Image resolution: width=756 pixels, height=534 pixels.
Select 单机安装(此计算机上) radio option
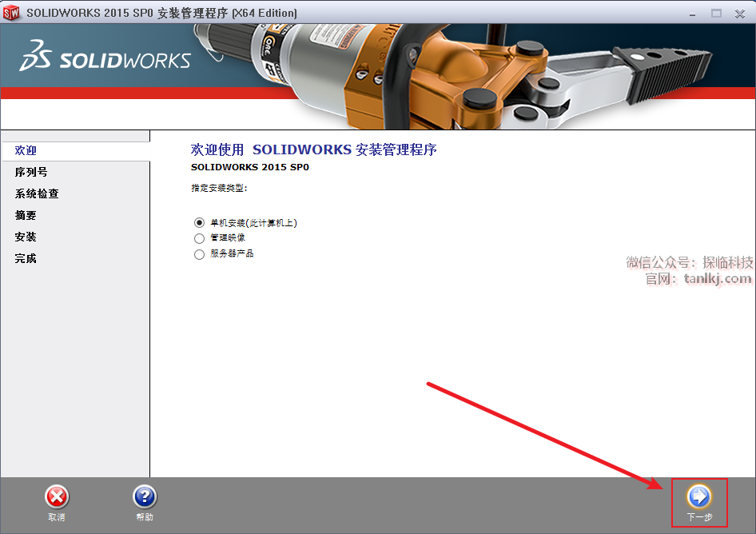coord(199,223)
